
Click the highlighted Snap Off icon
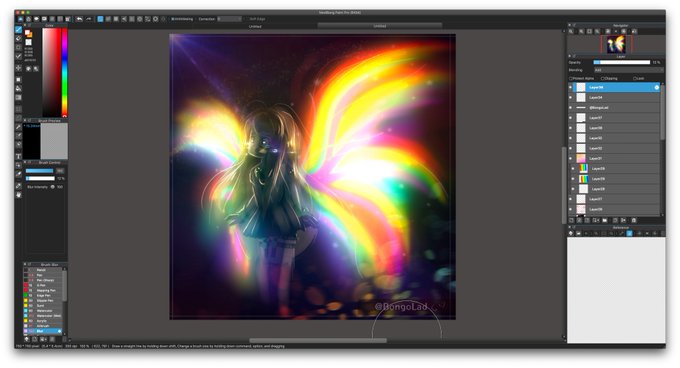point(100,19)
